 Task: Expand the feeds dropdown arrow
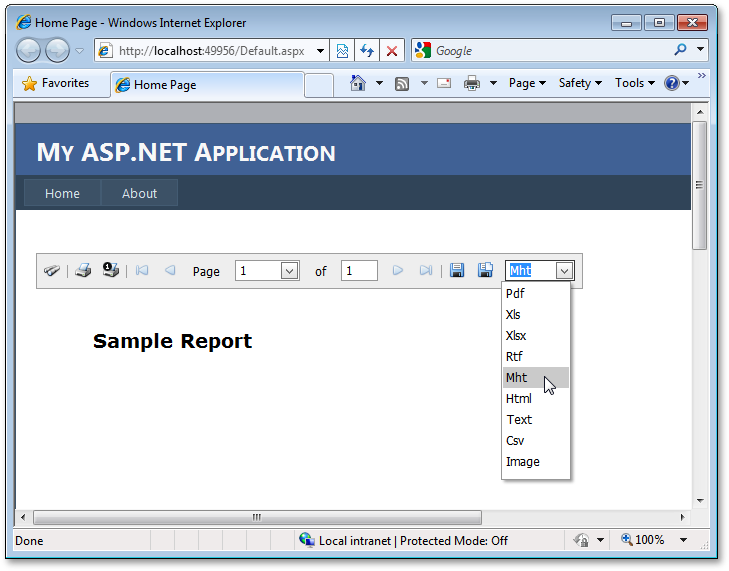coord(424,83)
